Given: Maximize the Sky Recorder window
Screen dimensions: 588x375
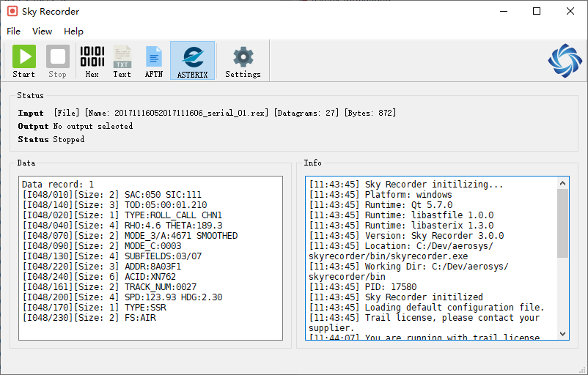Looking at the screenshot, I should point(537,11).
